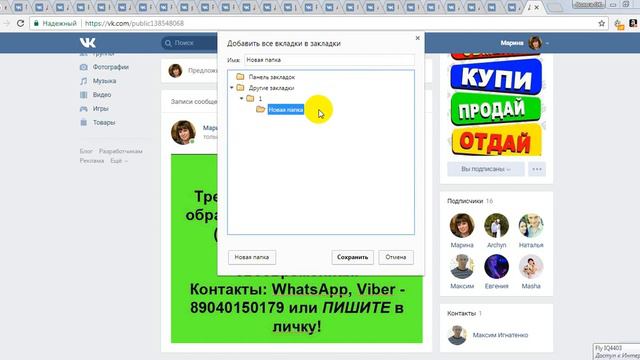Collapse the folder named 1
The image size is (640, 360).
242,98
